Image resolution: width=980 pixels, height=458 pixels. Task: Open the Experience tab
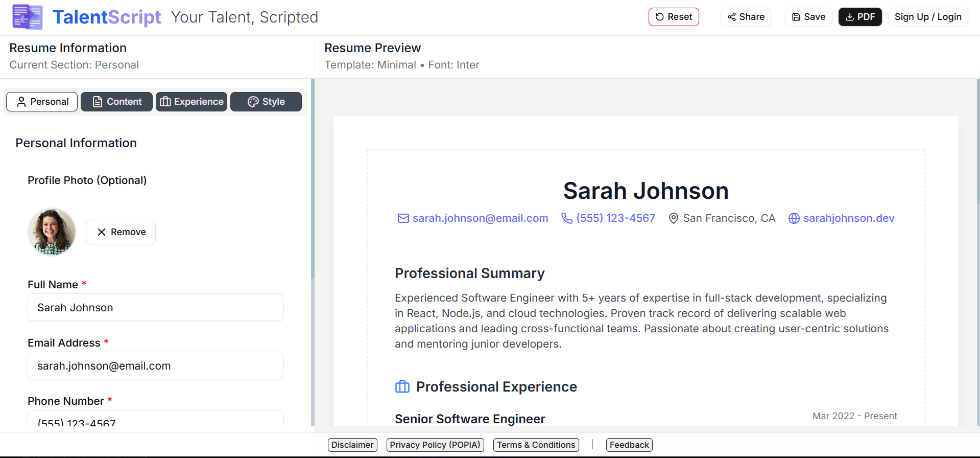coord(192,102)
